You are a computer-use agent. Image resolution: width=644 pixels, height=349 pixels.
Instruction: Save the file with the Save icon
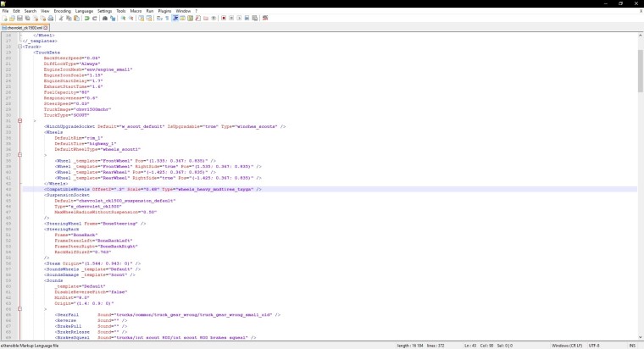(x=19, y=18)
